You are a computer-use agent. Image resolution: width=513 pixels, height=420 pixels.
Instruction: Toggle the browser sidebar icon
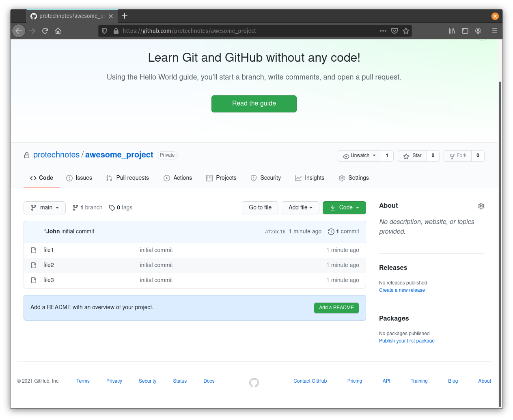tap(465, 31)
